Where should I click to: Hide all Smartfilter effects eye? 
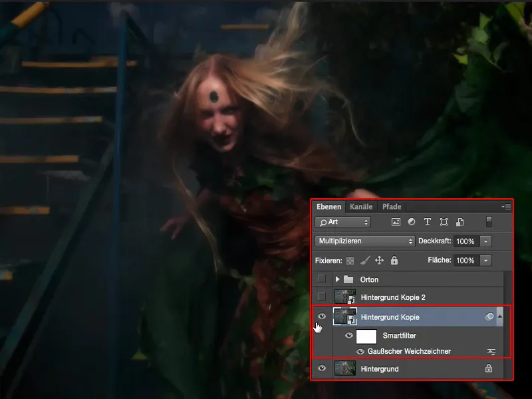(348, 336)
